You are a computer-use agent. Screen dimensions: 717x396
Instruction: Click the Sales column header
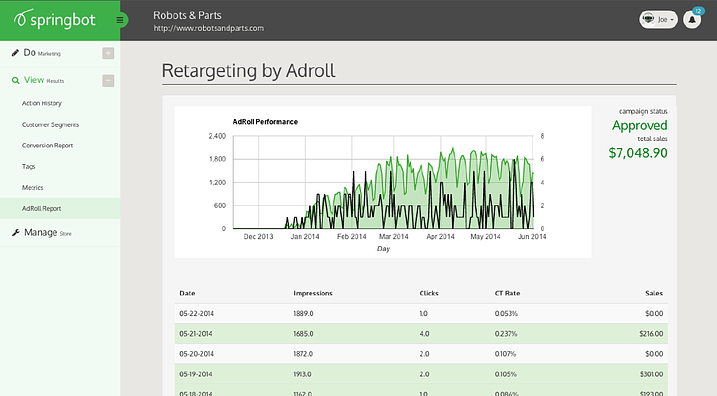pos(654,293)
